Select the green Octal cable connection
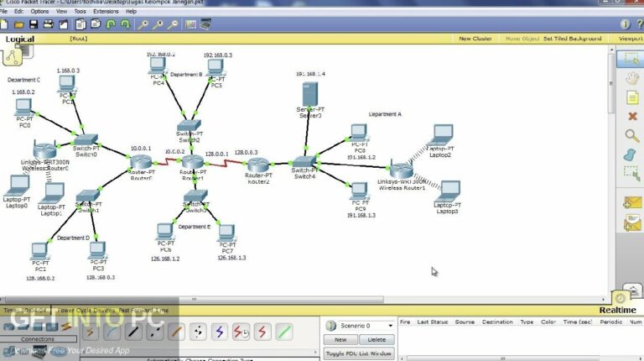644x361 pixels. [x=284, y=332]
